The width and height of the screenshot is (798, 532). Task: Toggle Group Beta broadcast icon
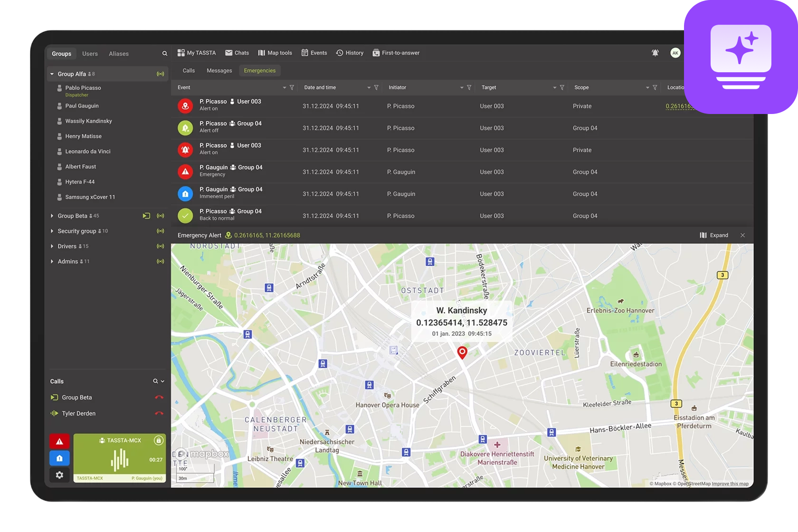pos(161,216)
